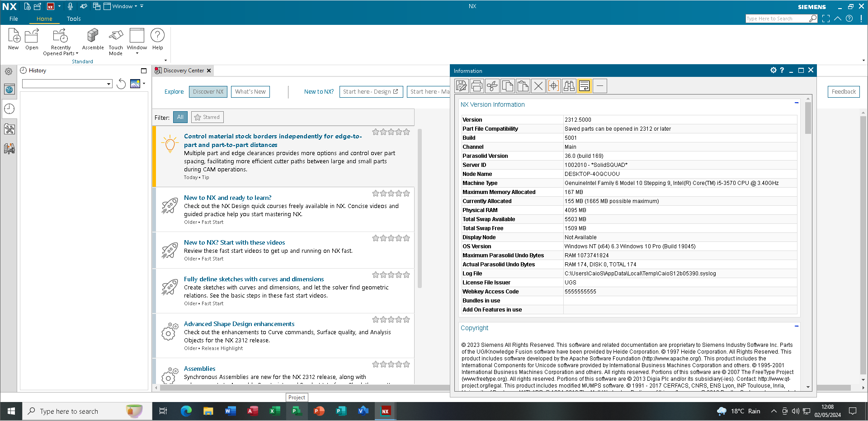
Task: Open the NX icon dropdown arrow in title bar
Action: pos(59,6)
